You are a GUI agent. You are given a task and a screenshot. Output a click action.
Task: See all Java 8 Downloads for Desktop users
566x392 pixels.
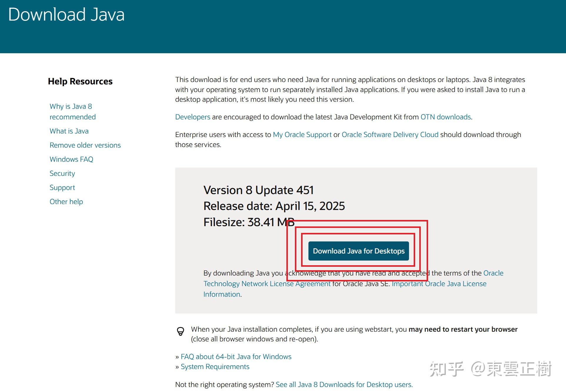click(344, 385)
